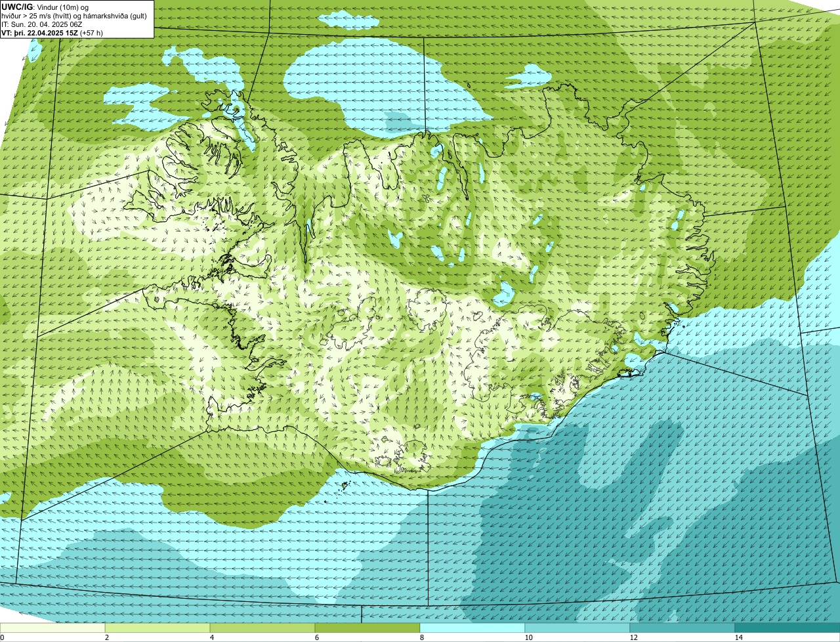Viewport: 840px width, 642px height.
Task: Choose the darkest teal colorbar segment above 14
Action: coord(787,628)
